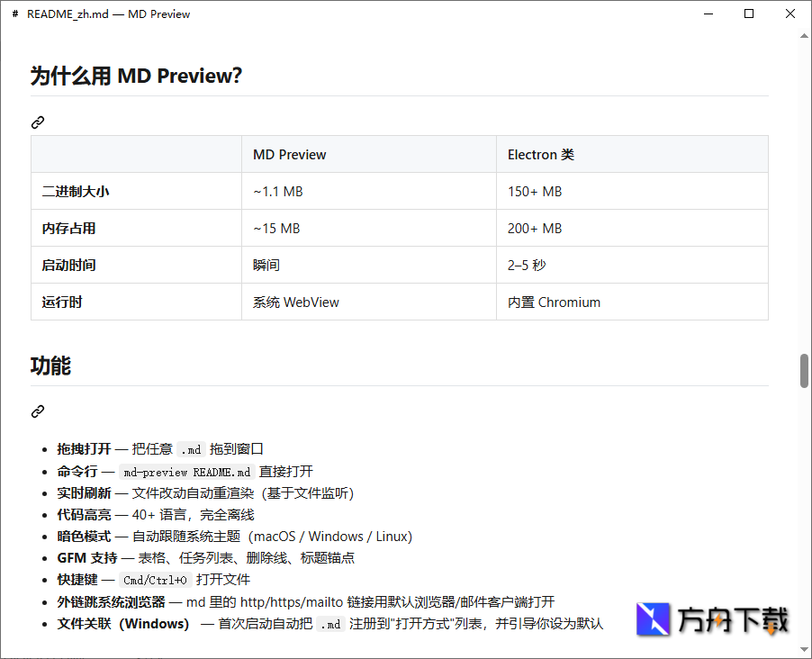812x659 pixels.
Task: Select the ~1.1 MB value cell
Action: tap(276, 191)
